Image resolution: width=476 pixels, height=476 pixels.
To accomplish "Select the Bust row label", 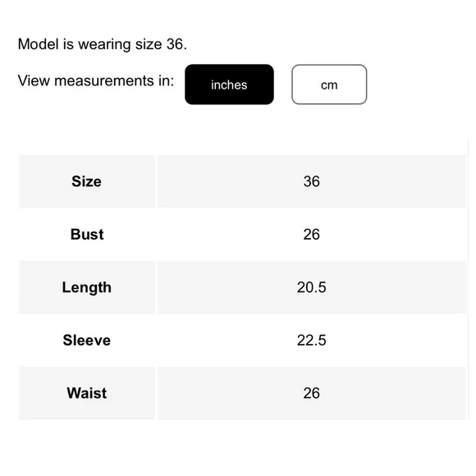I will point(87,235).
